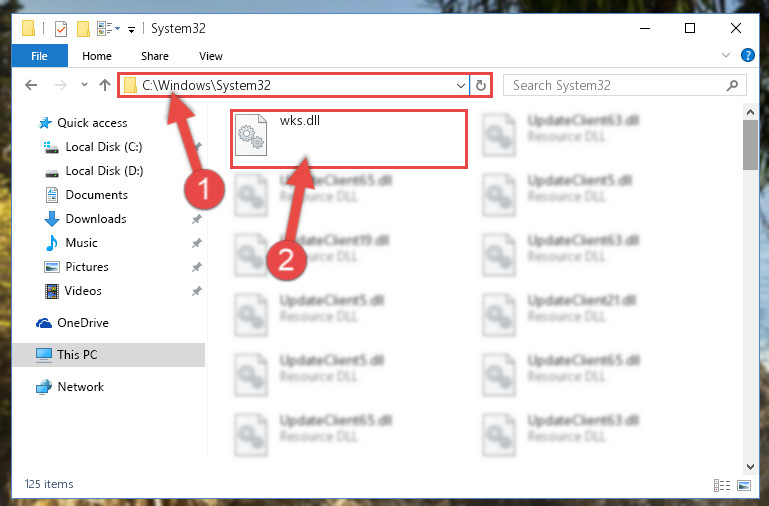The width and height of the screenshot is (769, 506).
Task: Switch to details view in status bar
Action: [x=722, y=485]
